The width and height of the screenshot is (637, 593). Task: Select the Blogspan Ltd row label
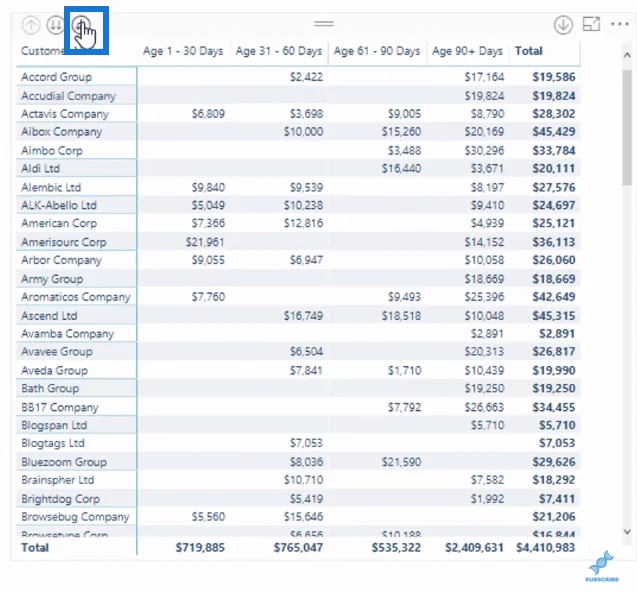click(54, 425)
